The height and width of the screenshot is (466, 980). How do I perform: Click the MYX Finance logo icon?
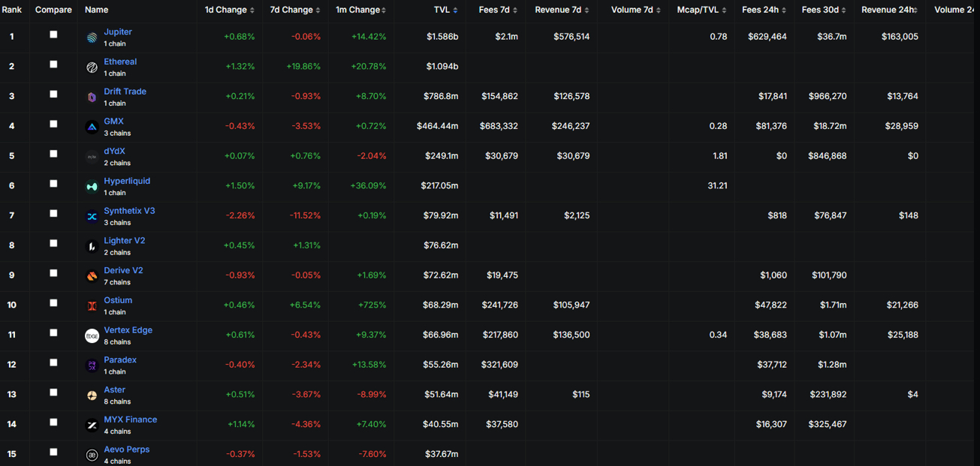[x=92, y=425]
